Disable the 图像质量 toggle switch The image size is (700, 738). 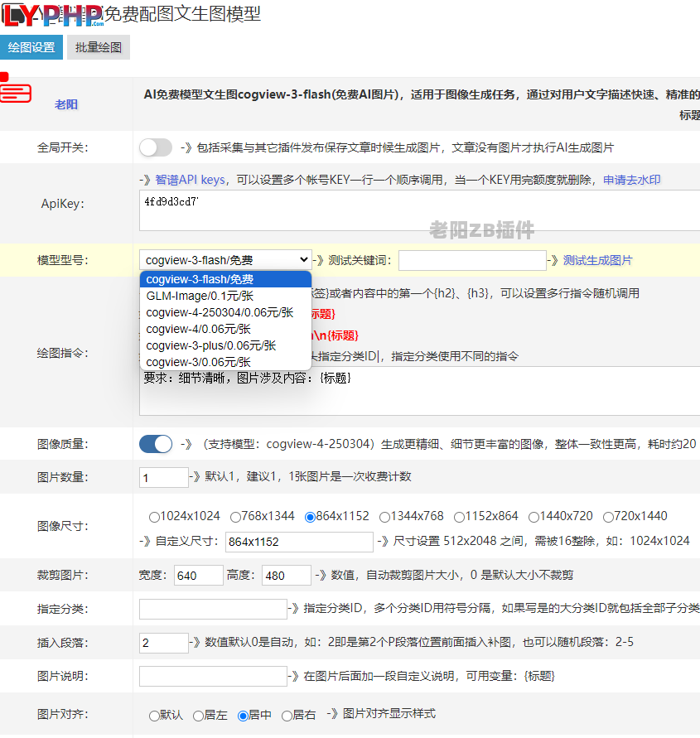click(156, 444)
